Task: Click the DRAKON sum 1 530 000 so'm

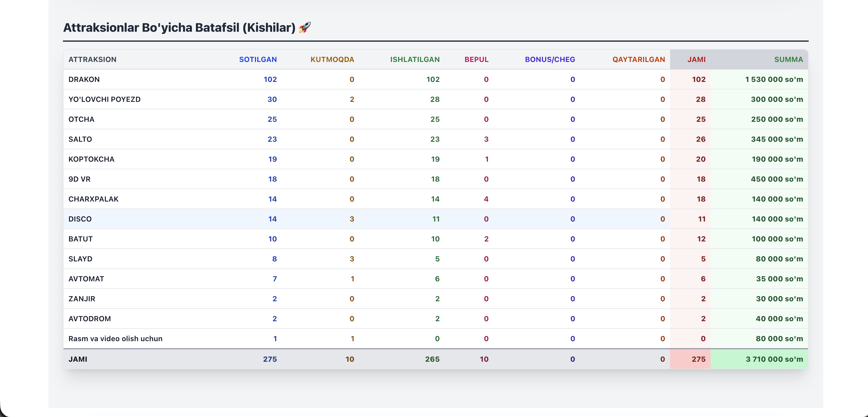Action: [x=774, y=79]
